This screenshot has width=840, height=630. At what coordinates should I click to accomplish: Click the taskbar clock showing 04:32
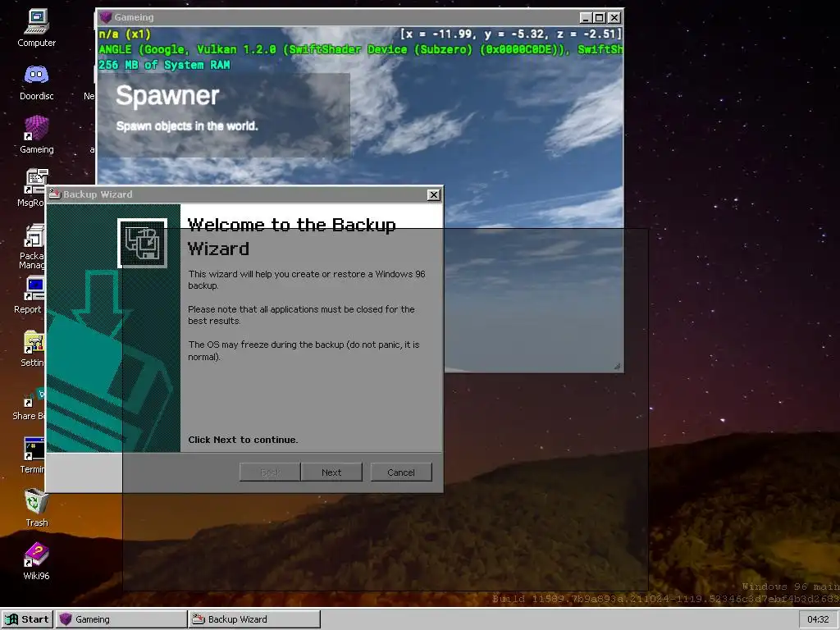(x=818, y=619)
